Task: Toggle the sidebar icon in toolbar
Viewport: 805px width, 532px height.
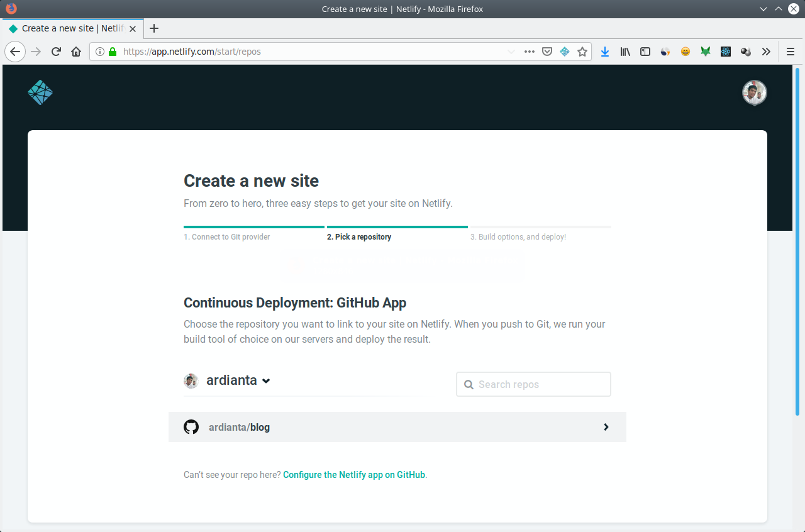Action: click(x=645, y=51)
